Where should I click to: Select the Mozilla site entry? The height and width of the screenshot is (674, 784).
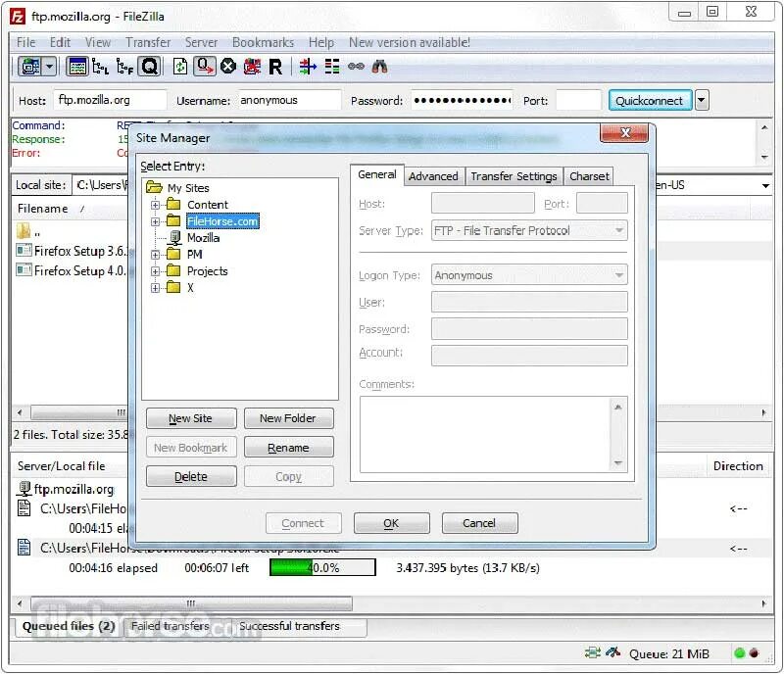coord(203,237)
